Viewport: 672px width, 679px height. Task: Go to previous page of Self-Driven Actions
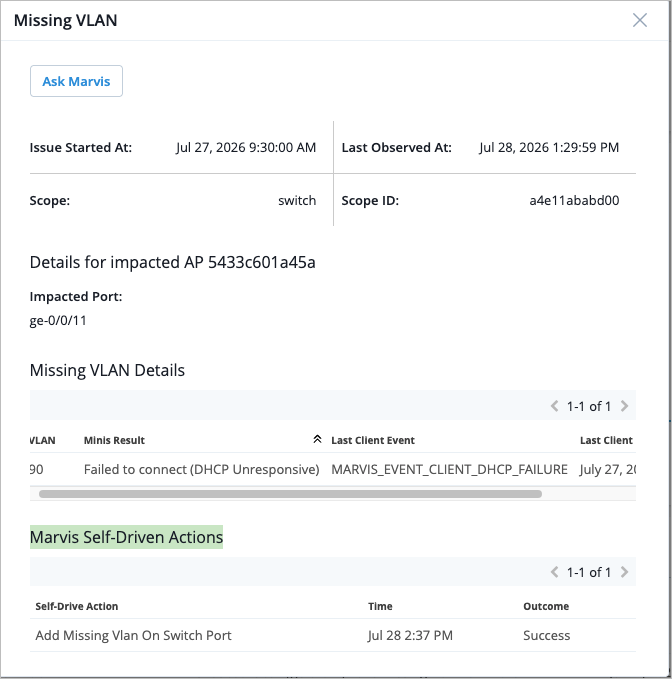tap(554, 572)
